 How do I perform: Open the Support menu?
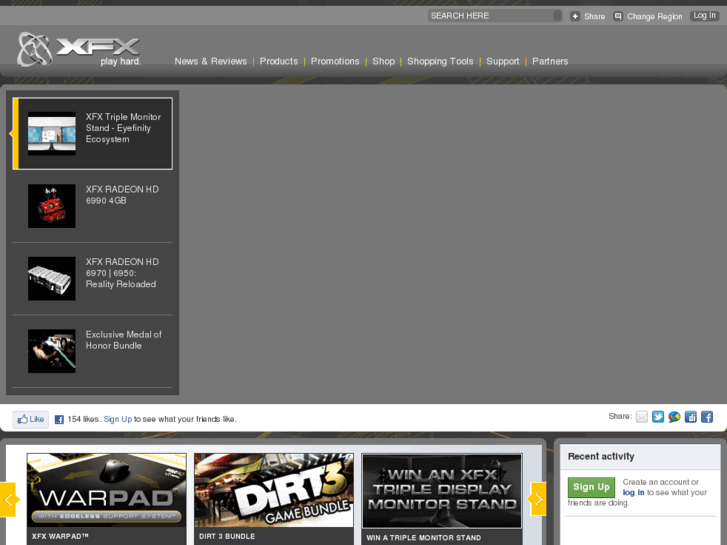pos(503,61)
